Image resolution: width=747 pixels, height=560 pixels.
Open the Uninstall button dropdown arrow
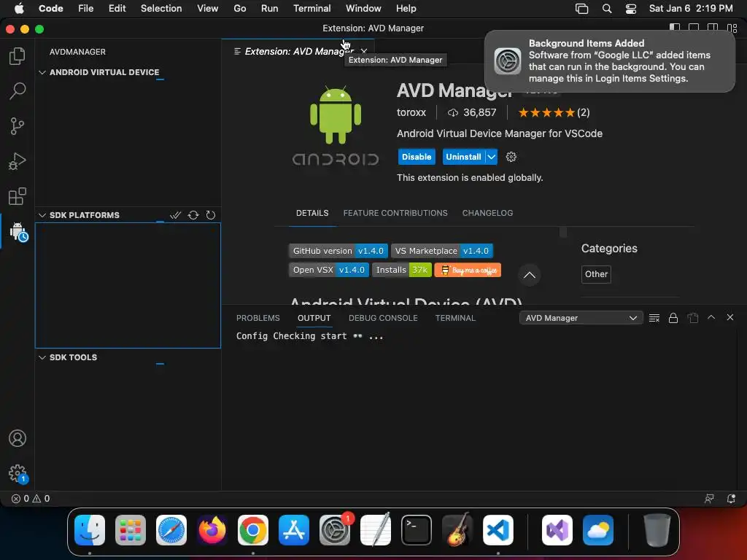click(x=491, y=157)
